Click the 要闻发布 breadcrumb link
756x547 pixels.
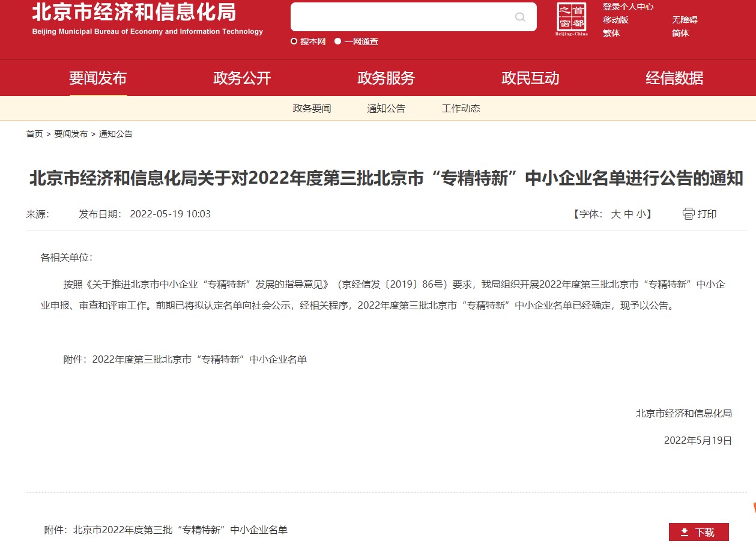(x=71, y=134)
